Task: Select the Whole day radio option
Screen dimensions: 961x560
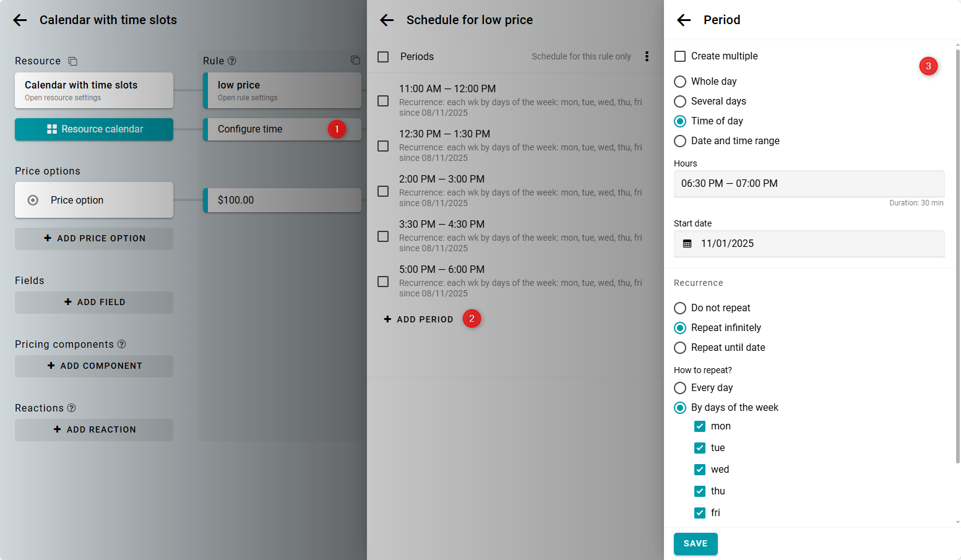Action: click(x=680, y=82)
